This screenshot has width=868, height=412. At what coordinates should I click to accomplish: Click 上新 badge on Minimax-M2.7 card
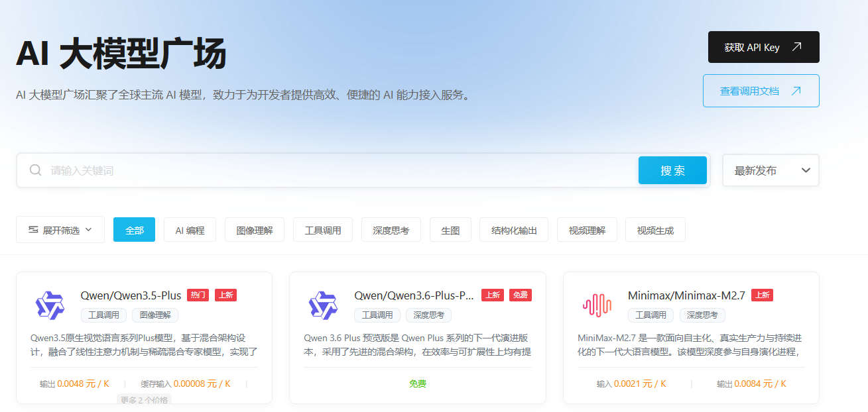[x=762, y=295]
